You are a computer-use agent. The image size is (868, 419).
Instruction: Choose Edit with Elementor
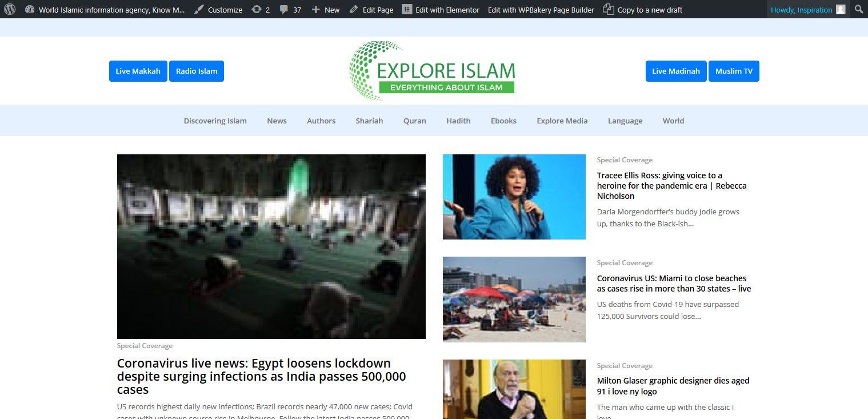[x=447, y=10]
